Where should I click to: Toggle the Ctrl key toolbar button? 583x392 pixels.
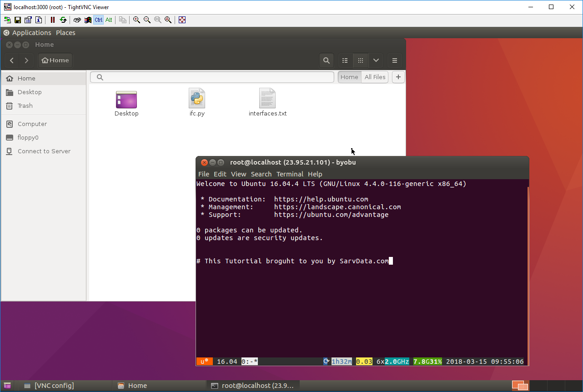[x=98, y=20]
